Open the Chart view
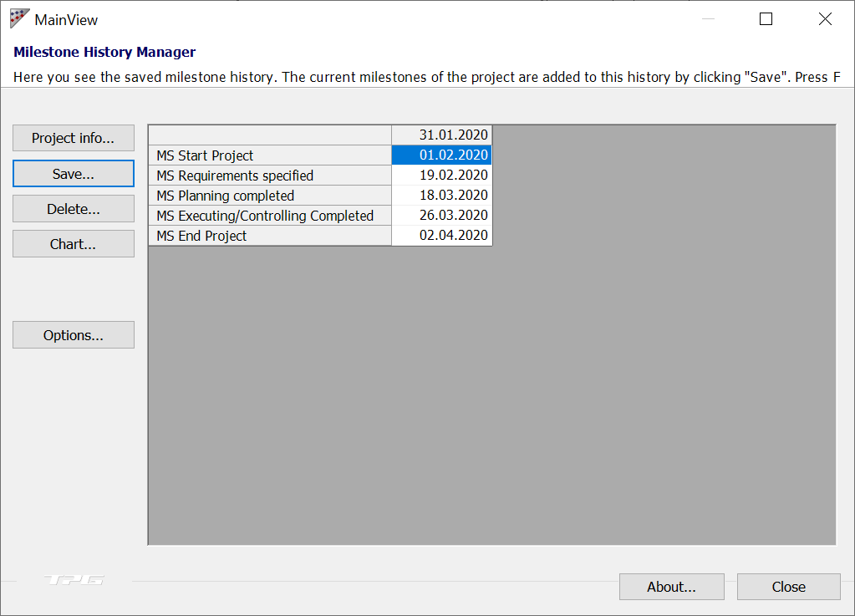Screen dimensions: 855x616 [x=73, y=243]
